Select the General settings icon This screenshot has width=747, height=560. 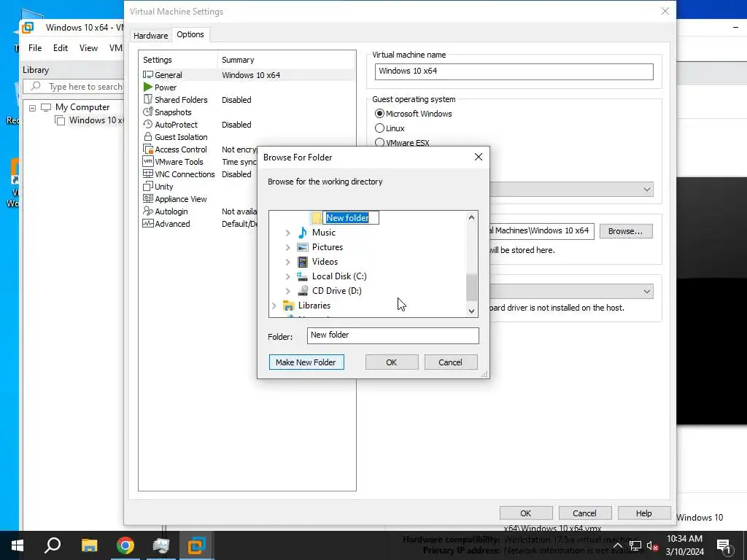pyautogui.click(x=148, y=75)
